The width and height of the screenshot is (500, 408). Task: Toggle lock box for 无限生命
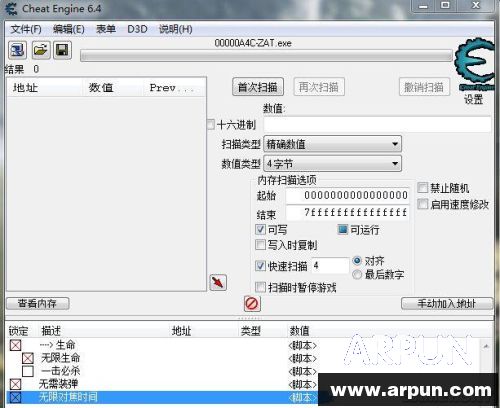tap(28, 358)
